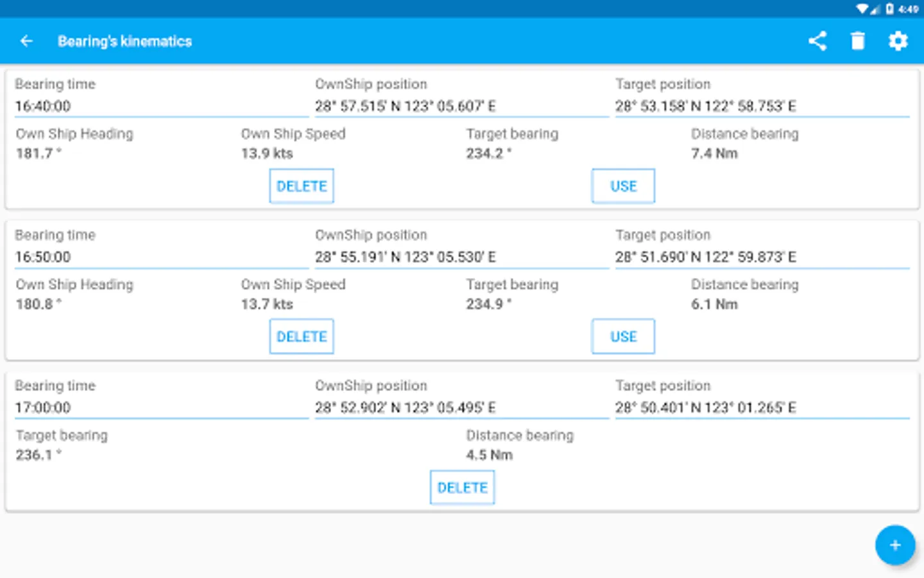
Task: Tap the Bearing's kinematics title
Action: pos(124,41)
